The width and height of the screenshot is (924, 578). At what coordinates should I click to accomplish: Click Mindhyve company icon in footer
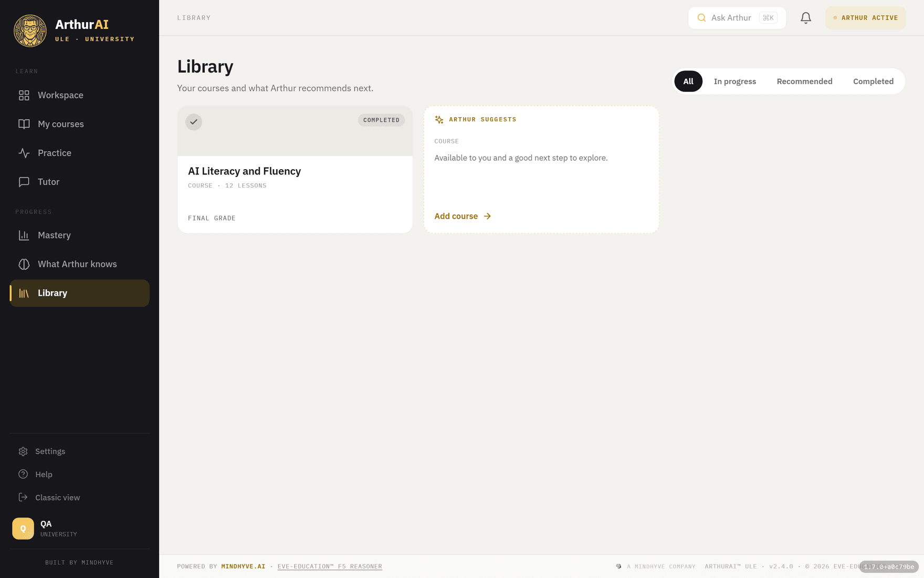pos(618,566)
